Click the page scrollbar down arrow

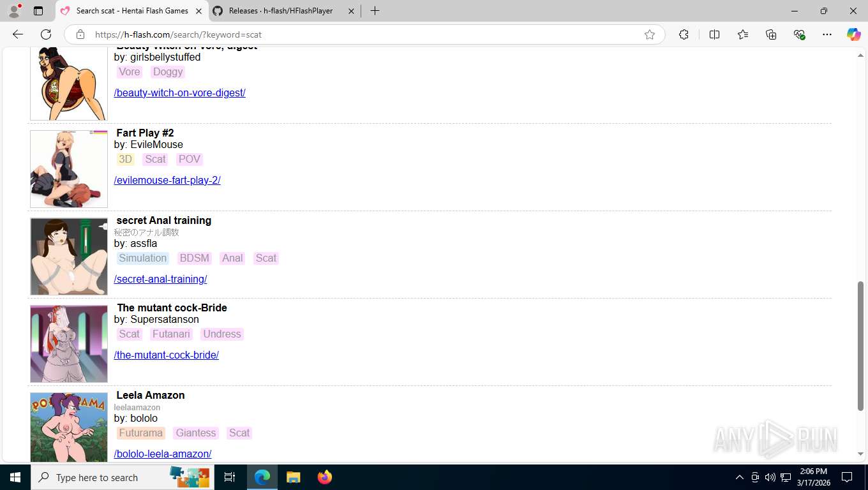[x=860, y=454]
